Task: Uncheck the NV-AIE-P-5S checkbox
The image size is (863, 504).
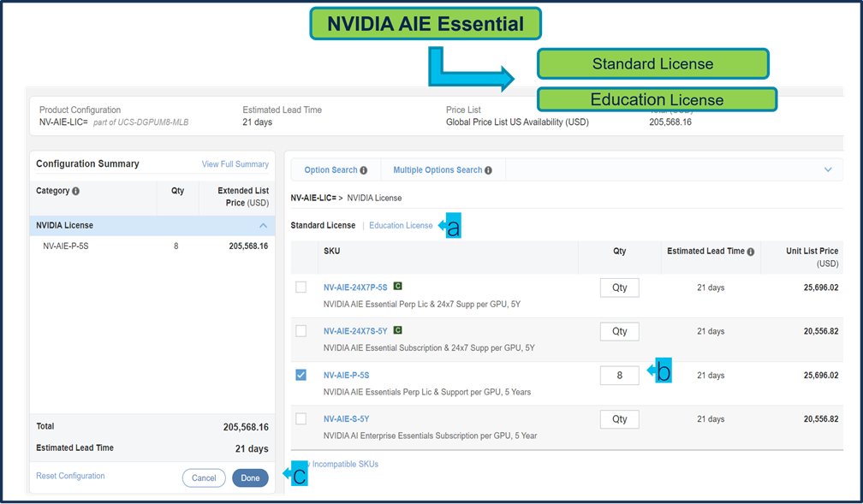Action: (x=301, y=375)
